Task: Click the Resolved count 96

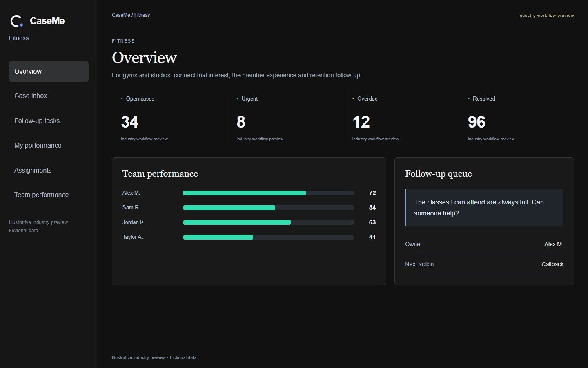Action: click(477, 122)
